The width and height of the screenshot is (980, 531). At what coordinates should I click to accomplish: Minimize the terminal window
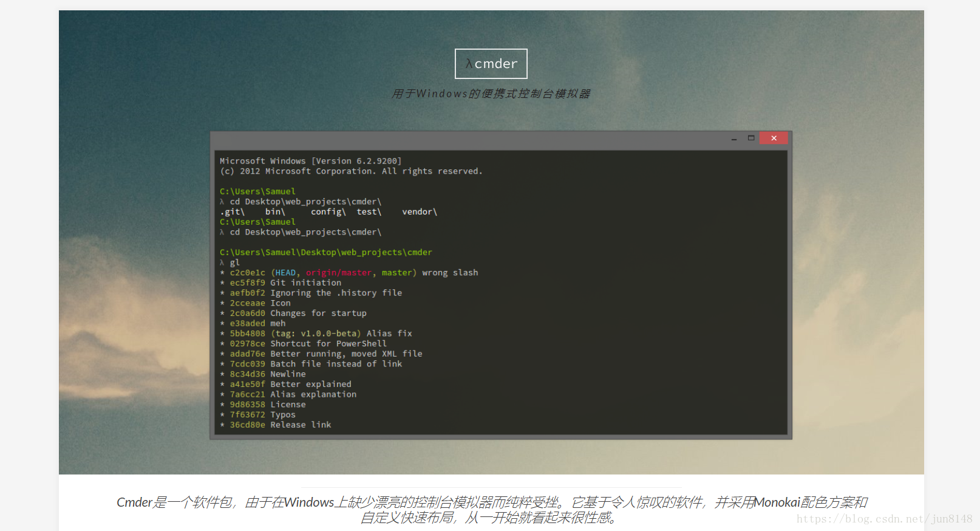tap(734, 139)
